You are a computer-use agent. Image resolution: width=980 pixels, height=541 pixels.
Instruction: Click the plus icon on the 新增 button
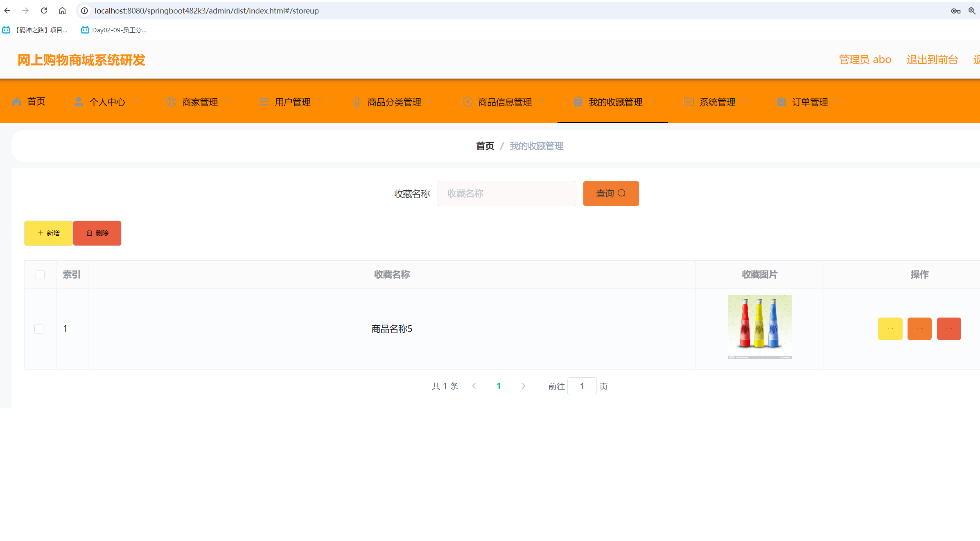pos(40,233)
